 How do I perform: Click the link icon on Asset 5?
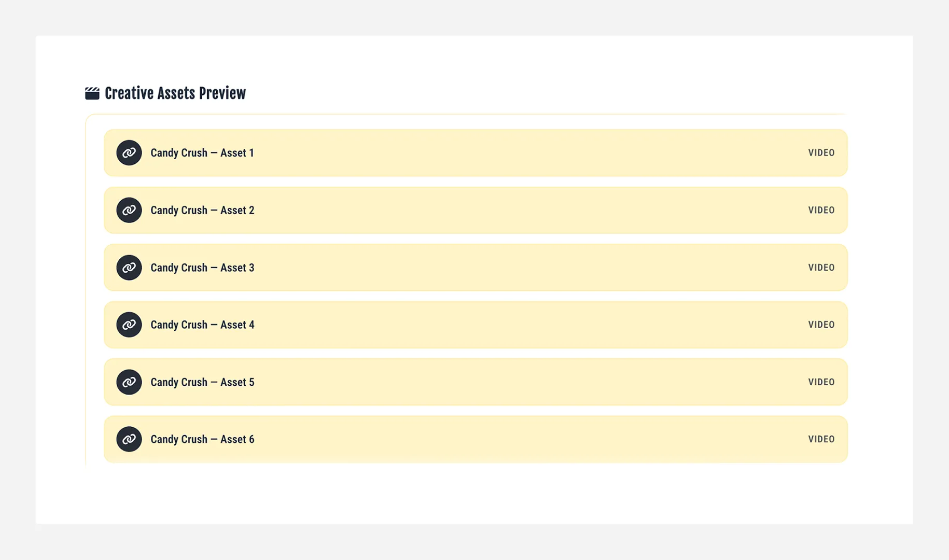[129, 382]
